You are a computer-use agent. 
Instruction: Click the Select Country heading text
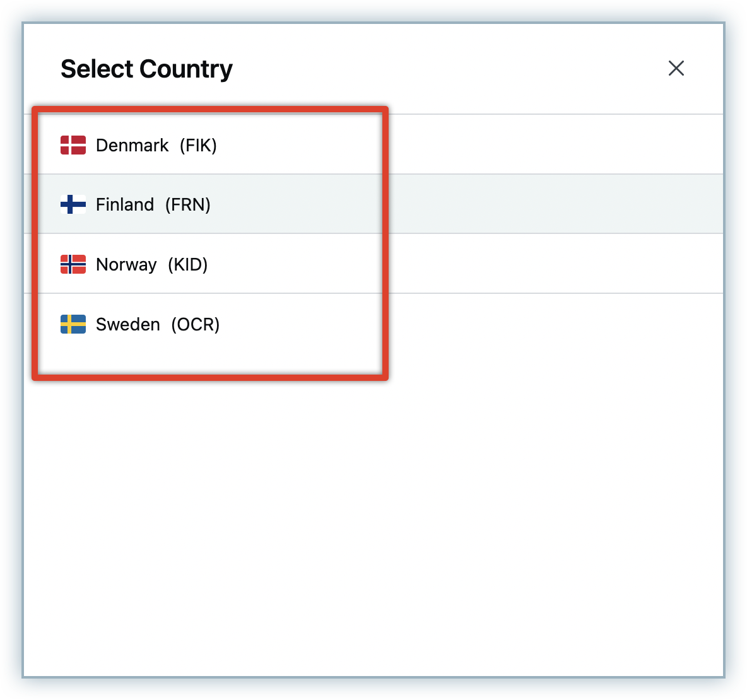coord(146,69)
